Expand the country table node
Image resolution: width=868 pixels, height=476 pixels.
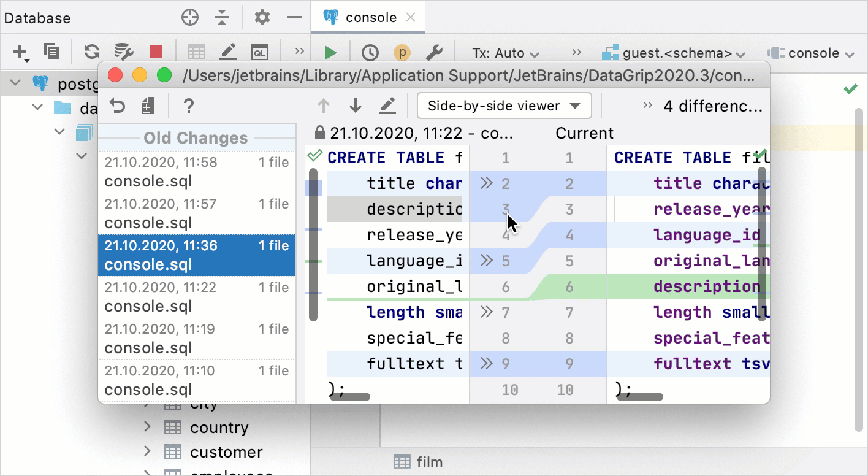point(147,427)
